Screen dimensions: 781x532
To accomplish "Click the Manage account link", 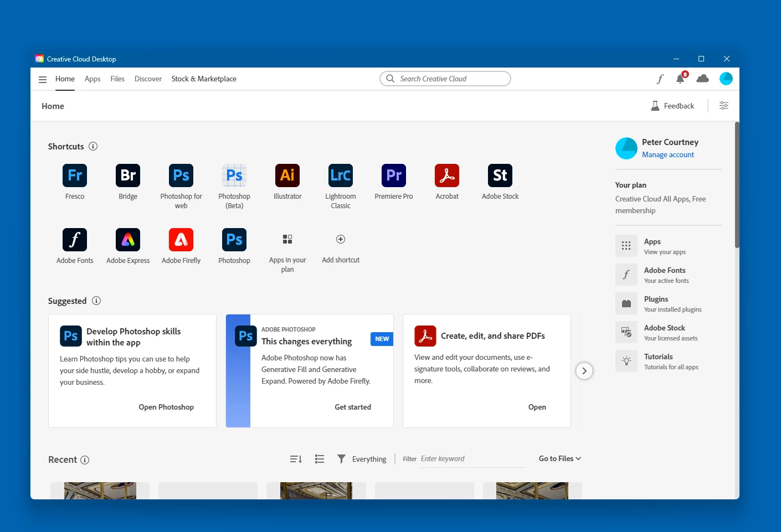I will [668, 155].
